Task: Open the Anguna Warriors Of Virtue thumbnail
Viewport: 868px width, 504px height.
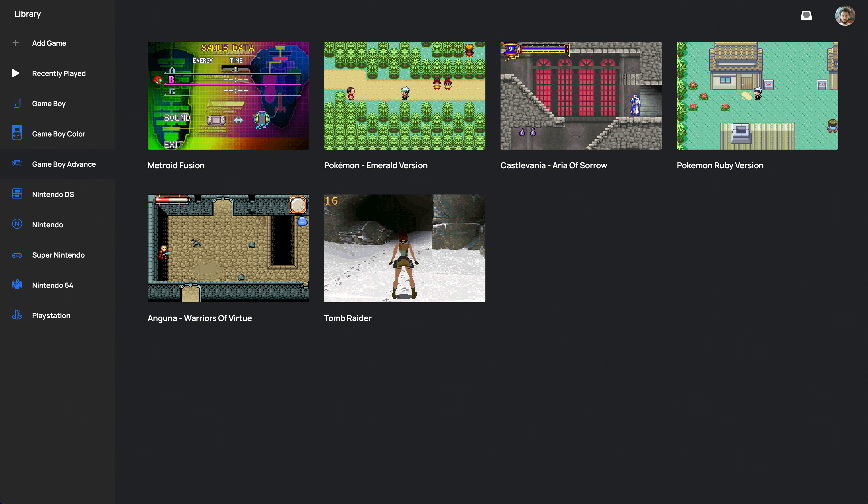Action: pos(228,248)
